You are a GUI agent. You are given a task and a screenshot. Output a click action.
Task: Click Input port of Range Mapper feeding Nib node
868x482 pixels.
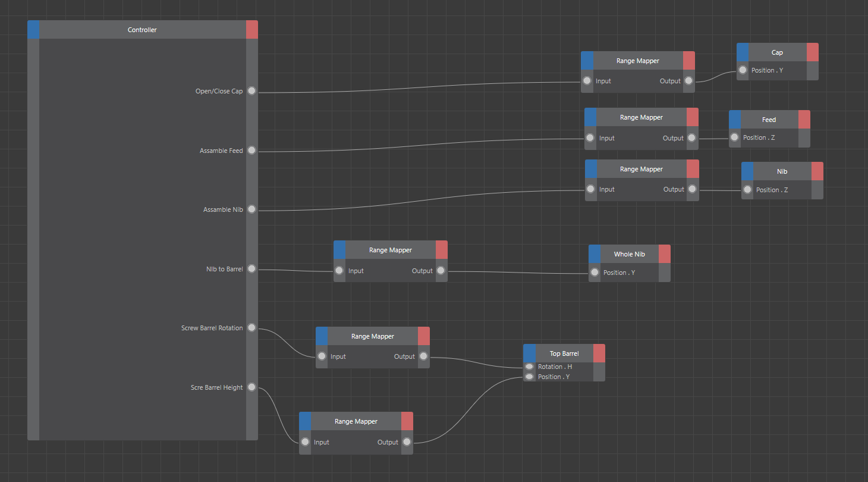tap(590, 189)
